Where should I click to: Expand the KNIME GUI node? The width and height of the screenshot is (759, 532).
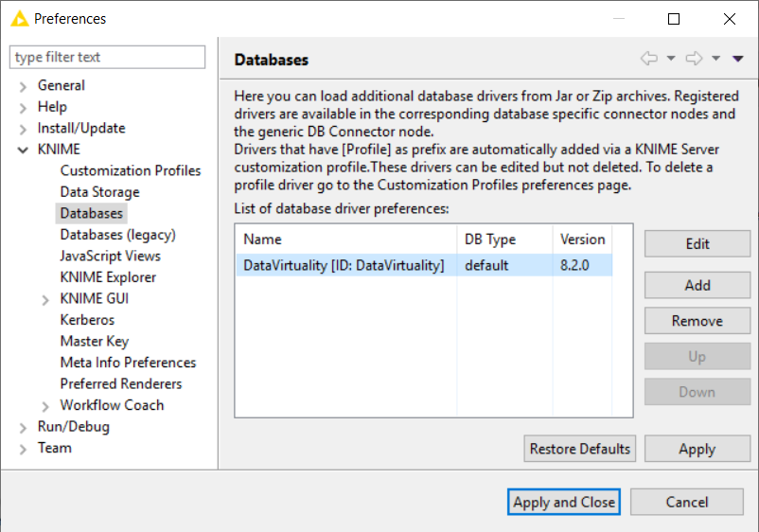click(45, 300)
